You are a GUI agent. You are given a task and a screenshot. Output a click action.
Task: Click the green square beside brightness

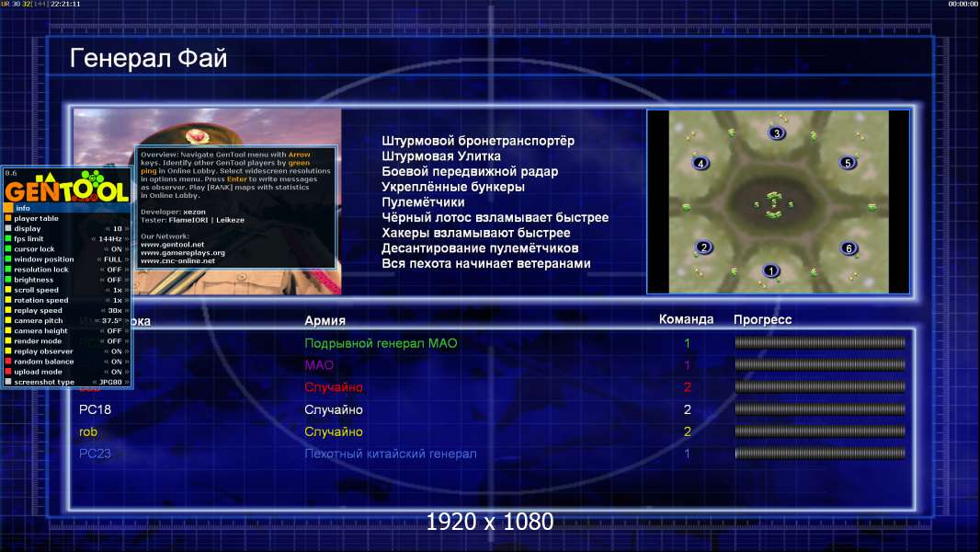8,280
